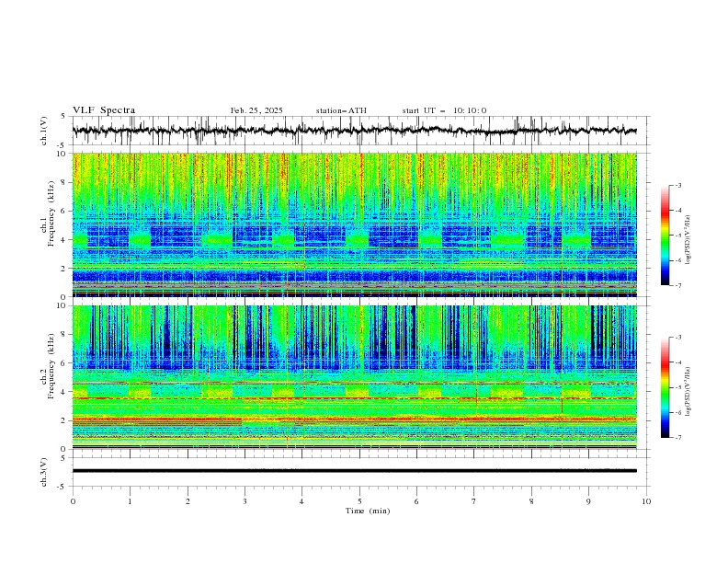Click the lower color bar '-7' label

tap(677, 437)
